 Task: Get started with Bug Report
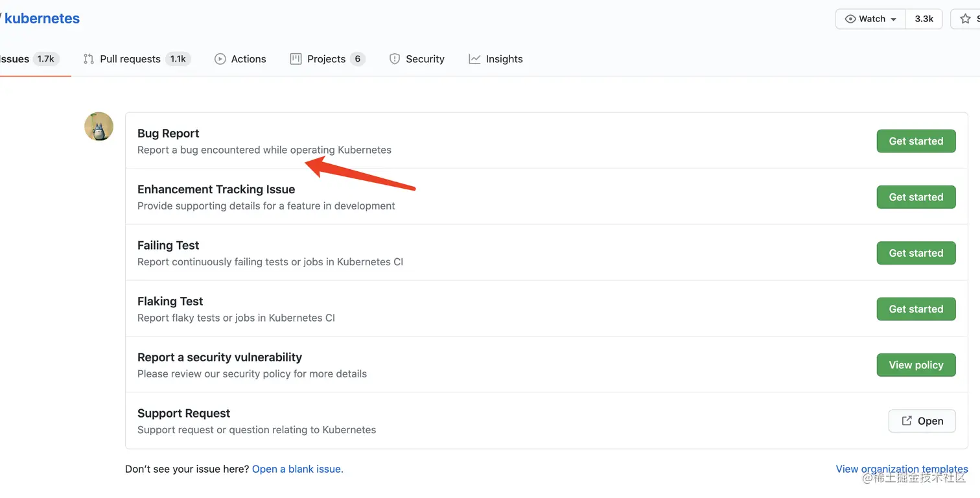(916, 141)
